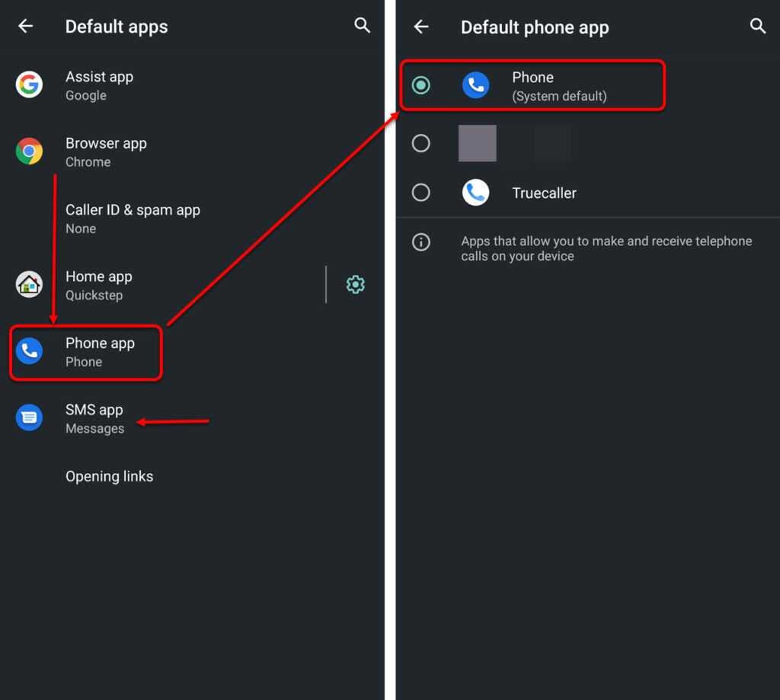
Task: Tap the blurred gray app thumbnail
Action: click(x=477, y=143)
